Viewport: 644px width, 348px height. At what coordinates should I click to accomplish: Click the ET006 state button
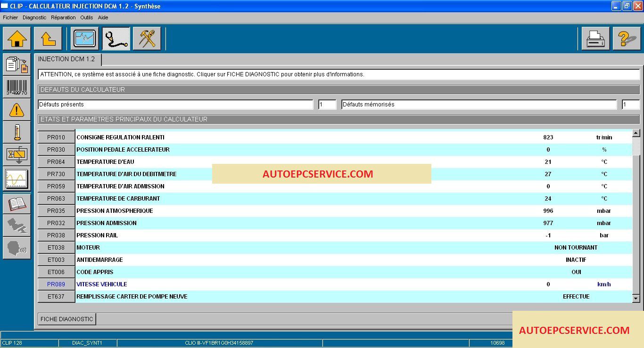point(56,272)
